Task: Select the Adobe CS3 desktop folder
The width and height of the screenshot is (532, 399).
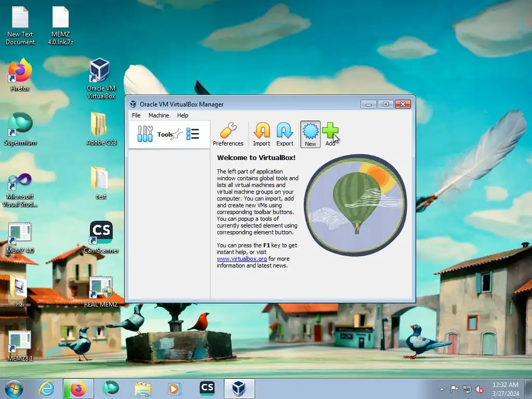Action: pos(101,129)
